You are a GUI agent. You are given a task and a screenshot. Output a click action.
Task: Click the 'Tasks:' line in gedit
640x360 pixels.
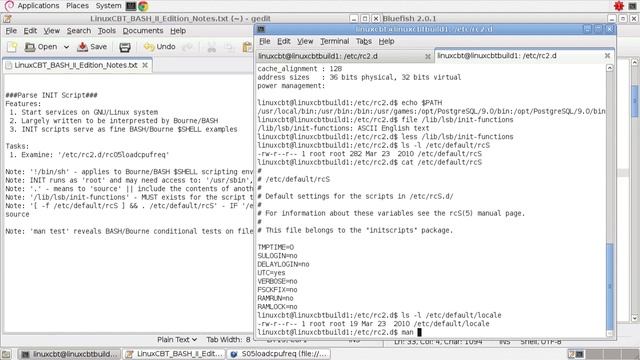point(17,146)
